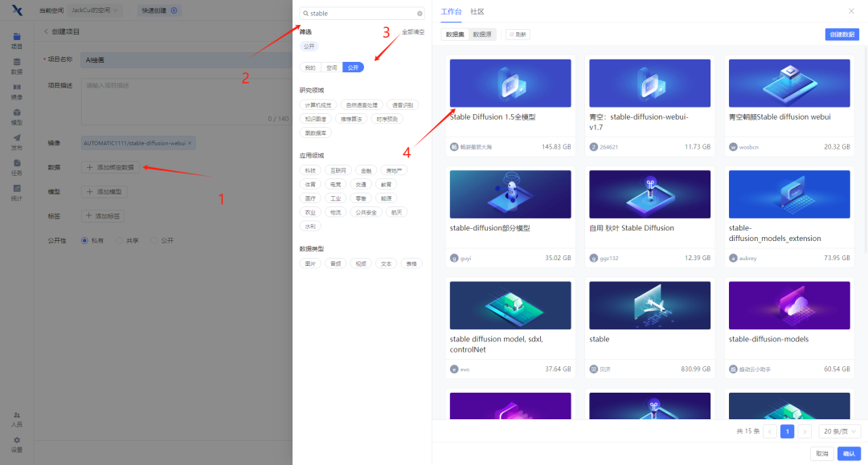
Task: Select 自用 秋叶 Stable Diffusion dataset thumbnail
Action: pos(650,194)
